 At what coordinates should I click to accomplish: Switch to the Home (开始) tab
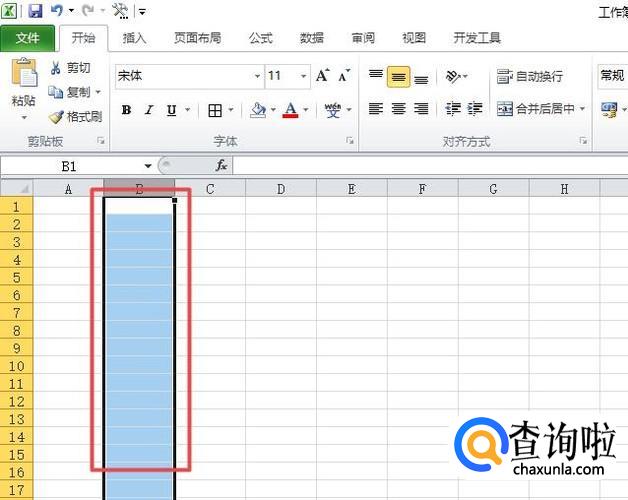pyautogui.click(x=83, y=38)
